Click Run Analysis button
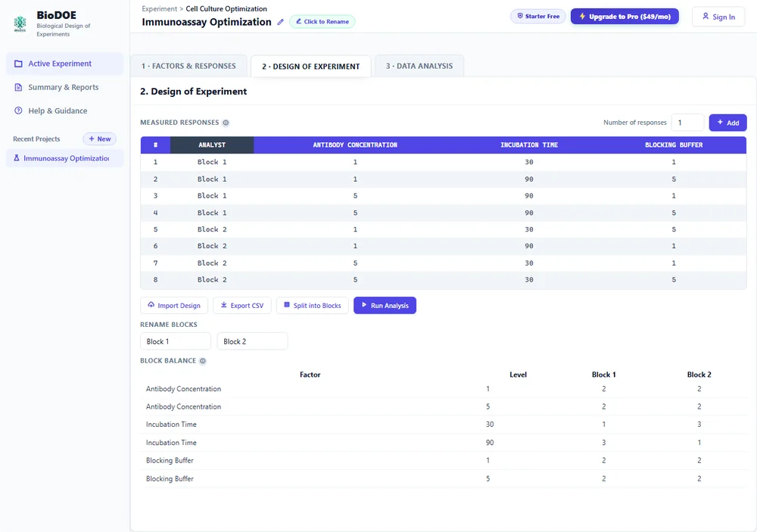The image size is (757, 532). pyautogui.click(x=385, y=306)
